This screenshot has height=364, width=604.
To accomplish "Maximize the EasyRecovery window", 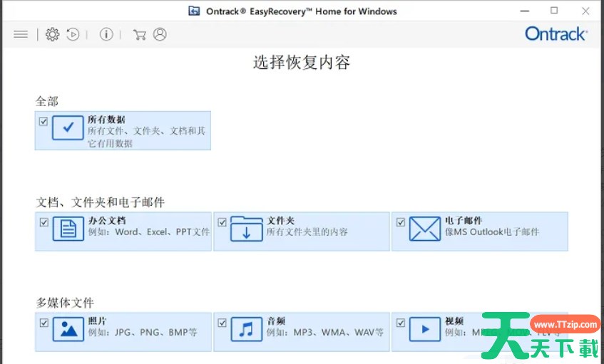I will pyautogui.click(x=554, y=11).
